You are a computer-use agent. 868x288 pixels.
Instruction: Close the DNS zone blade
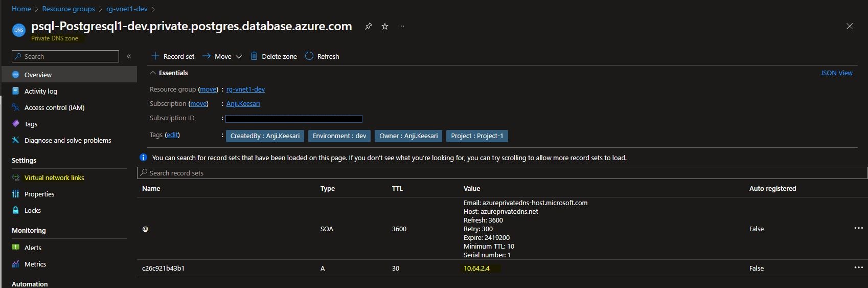(x=850, y=26)
